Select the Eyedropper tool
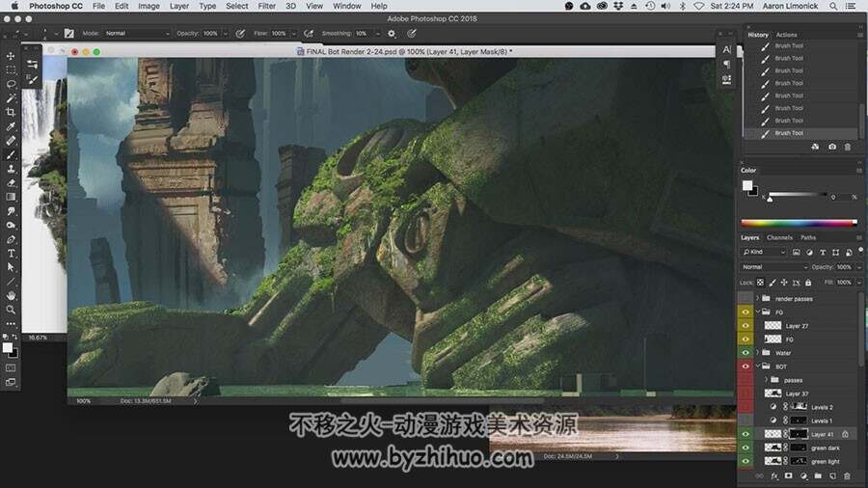868x488 pixels. coord(11,126)
